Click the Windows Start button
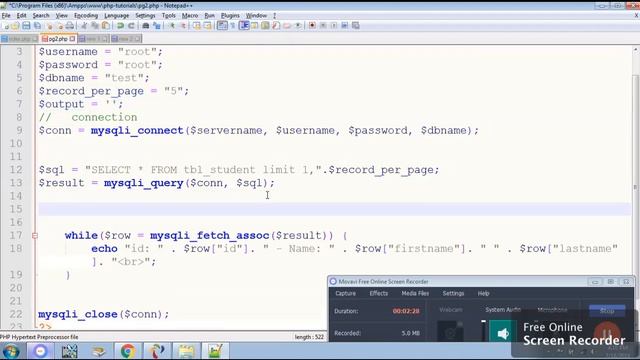This screenshot has height=360, width=640. [11, 351]
